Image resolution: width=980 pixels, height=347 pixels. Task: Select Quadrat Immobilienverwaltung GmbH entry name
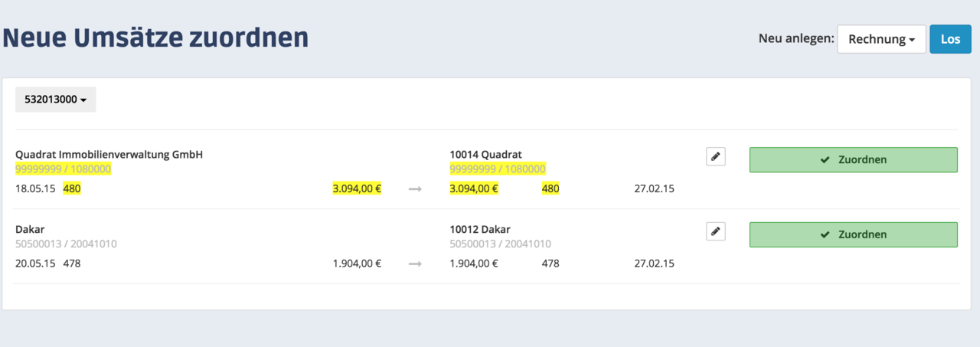[x=109, y=155]
